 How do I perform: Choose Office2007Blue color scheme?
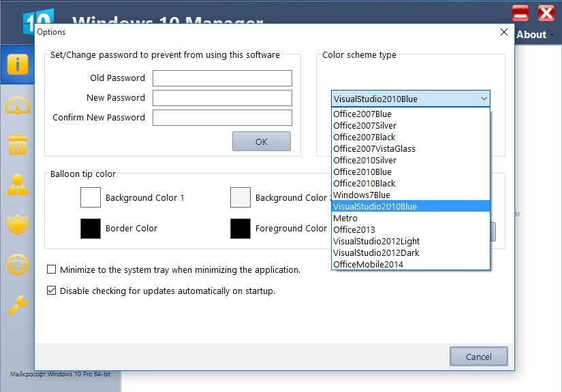[x=411, y=114]
